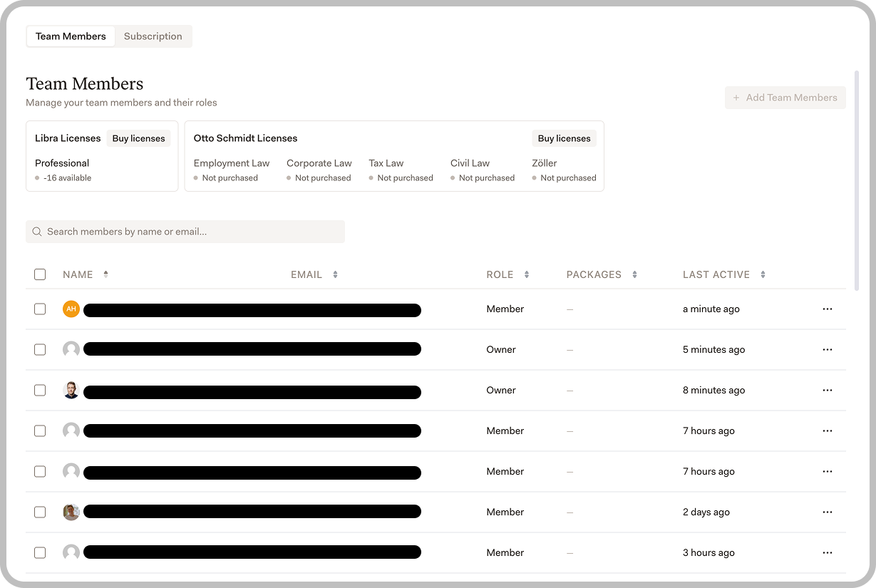
Task: Click the orange AH avatar icon
Action: click(71, 309)
